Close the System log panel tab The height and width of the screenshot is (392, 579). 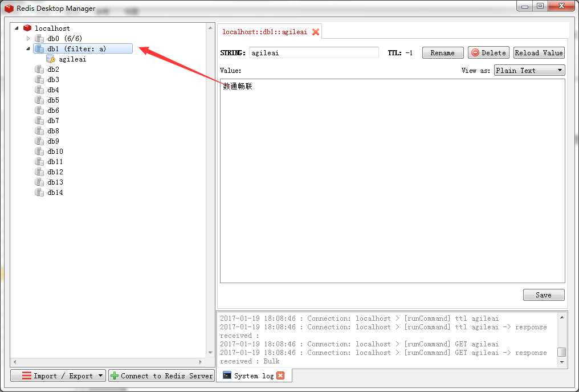tap(280, 375)
